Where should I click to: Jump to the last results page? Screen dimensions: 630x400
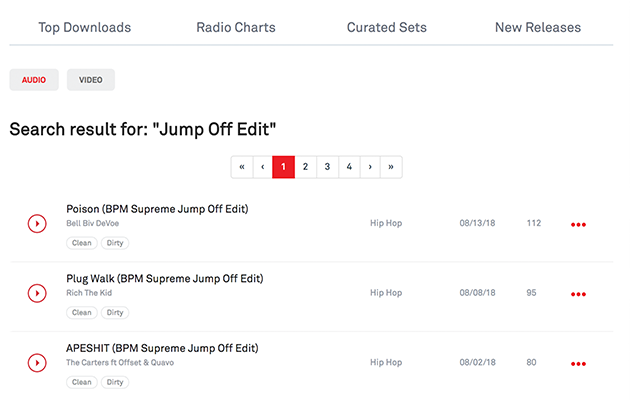tap(391, 167)
